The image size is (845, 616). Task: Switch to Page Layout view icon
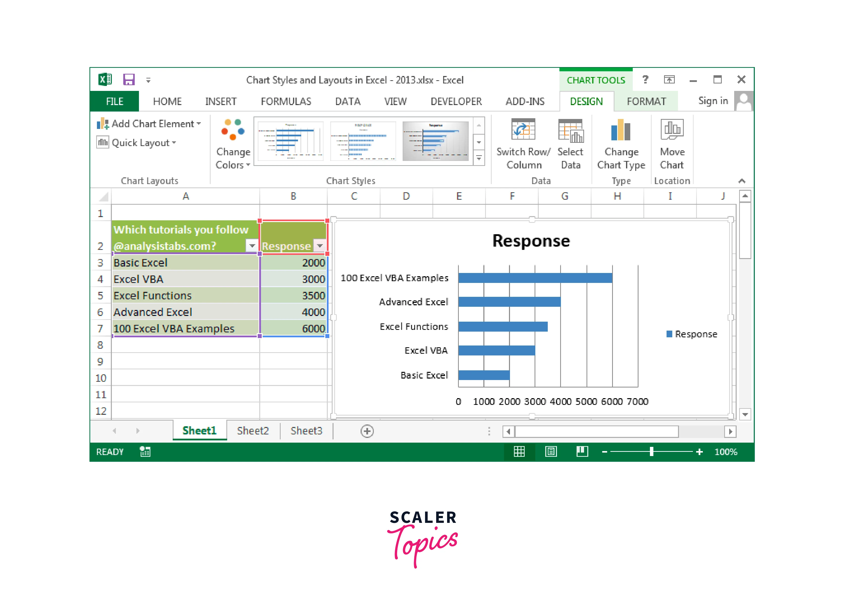(551, 452)
